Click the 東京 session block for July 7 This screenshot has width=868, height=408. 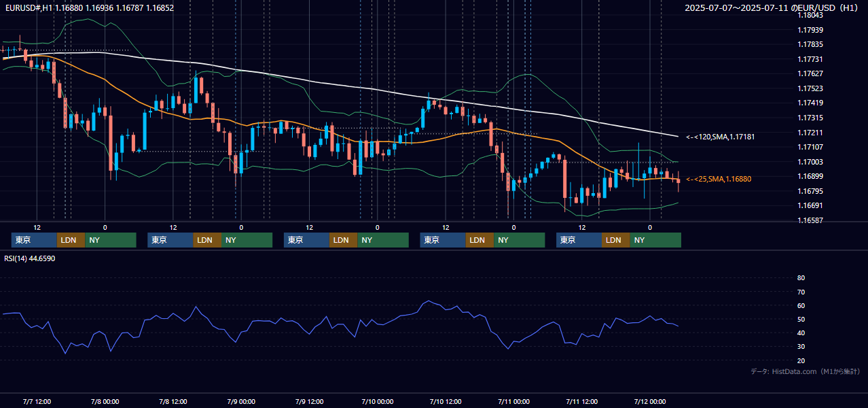click(34, 240)
